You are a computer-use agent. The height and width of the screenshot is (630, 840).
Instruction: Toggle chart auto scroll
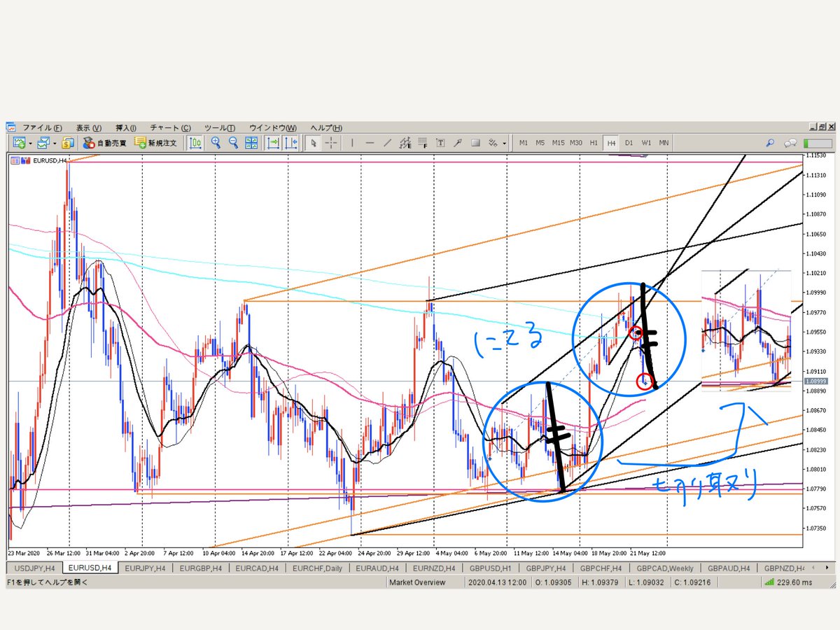coord(272,143)
